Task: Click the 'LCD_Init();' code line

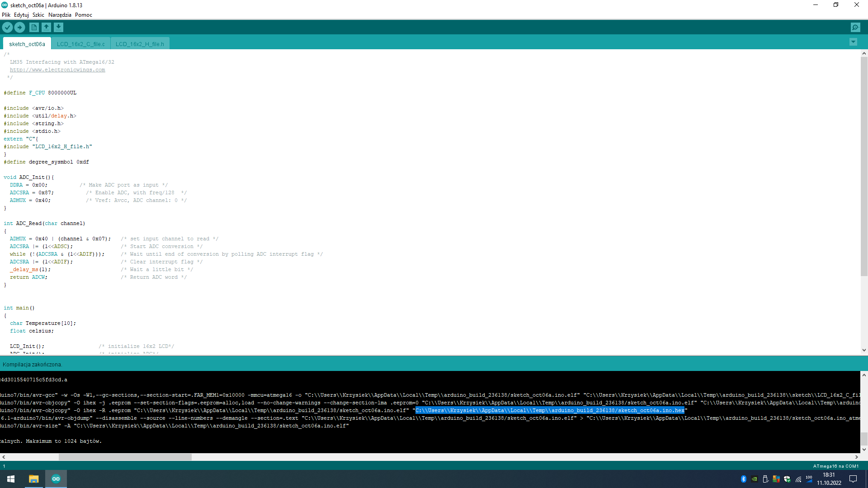Action: [27, 346]
